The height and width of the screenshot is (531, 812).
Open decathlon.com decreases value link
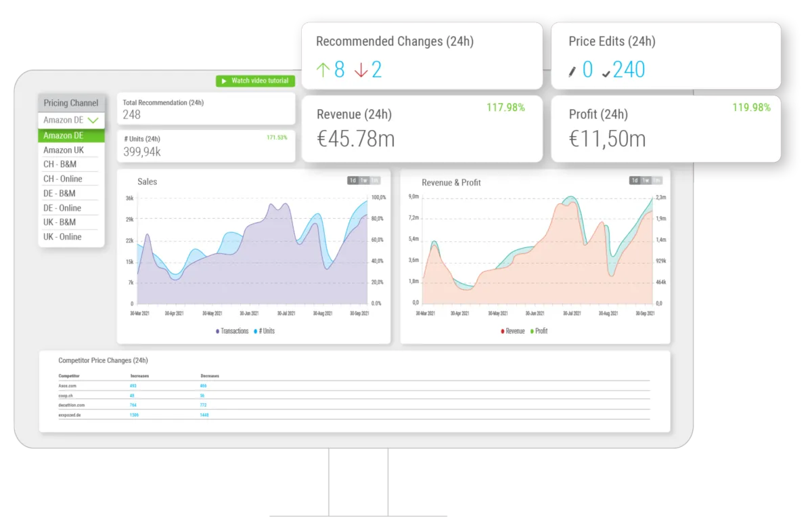coord(203,405)
